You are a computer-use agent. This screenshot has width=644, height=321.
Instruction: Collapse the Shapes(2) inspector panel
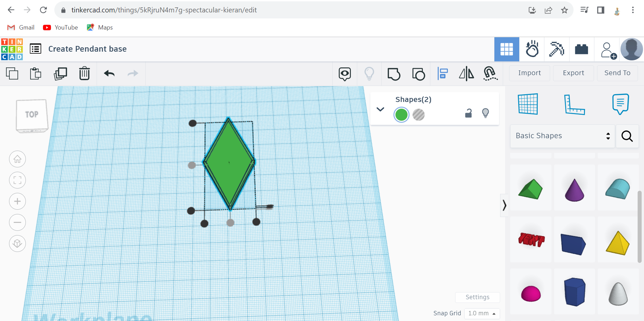[x=380, y=109]
